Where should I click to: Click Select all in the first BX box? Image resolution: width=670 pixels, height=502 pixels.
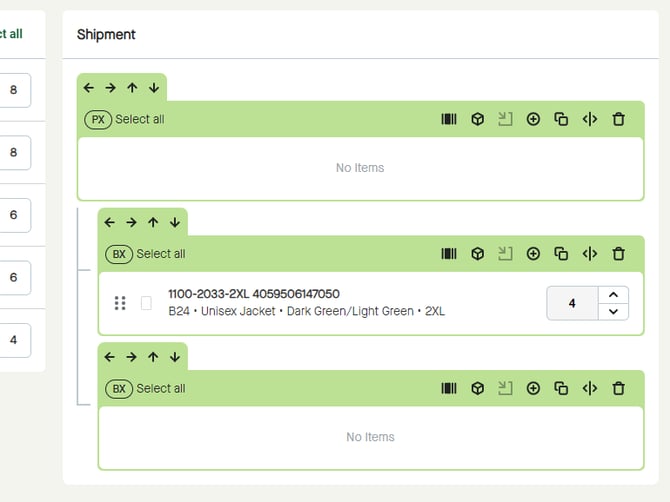[161, 254]
